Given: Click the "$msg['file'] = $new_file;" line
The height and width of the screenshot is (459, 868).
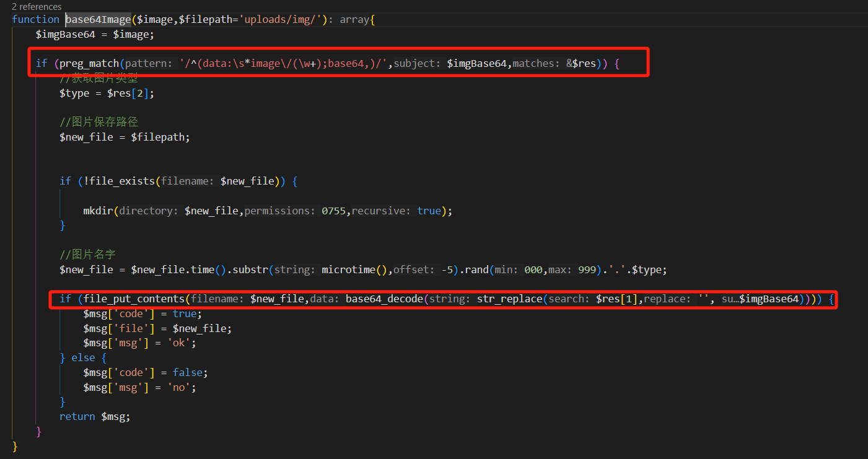Looking at the screenshot, I should pyautogui.click(x=157, y=328).
